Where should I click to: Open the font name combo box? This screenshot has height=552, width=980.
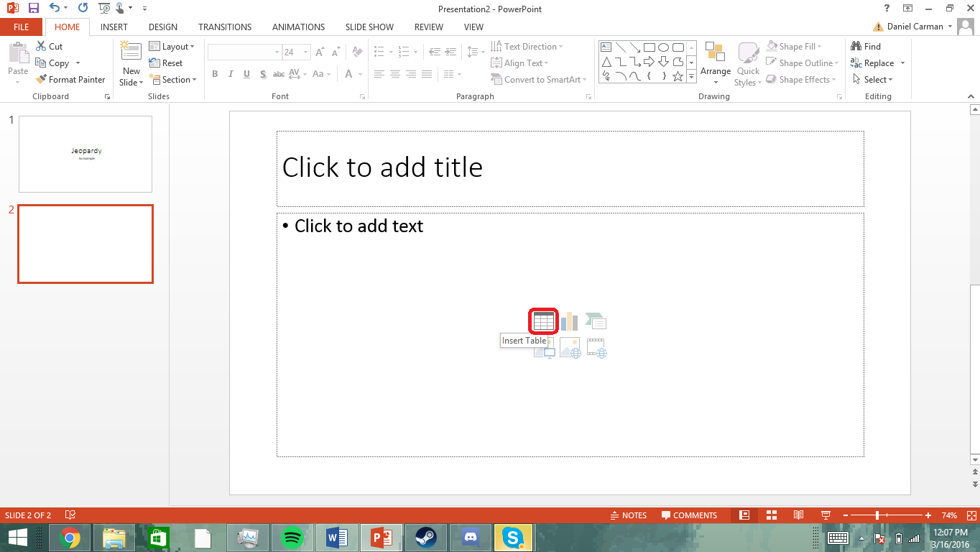click(244, 52)
